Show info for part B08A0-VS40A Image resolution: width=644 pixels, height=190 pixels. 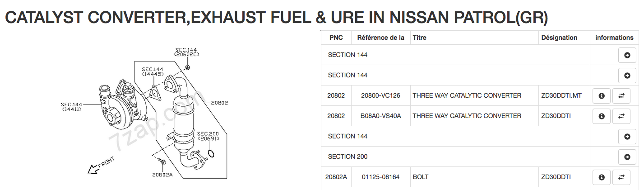pos(602,116)
